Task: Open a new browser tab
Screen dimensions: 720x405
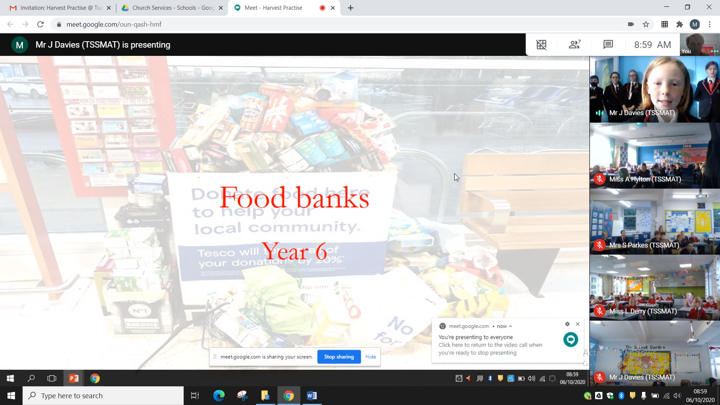Action: point(350,8)
